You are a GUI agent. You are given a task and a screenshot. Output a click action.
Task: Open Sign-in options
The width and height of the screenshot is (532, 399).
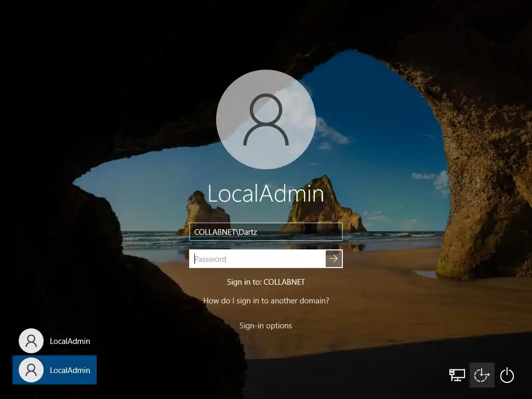(x=265, y=326)
